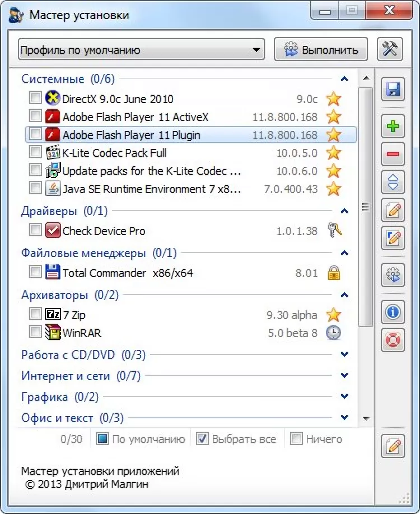Click the gear run icon in sidebar
420x514 pixels.
coord(393,275)
